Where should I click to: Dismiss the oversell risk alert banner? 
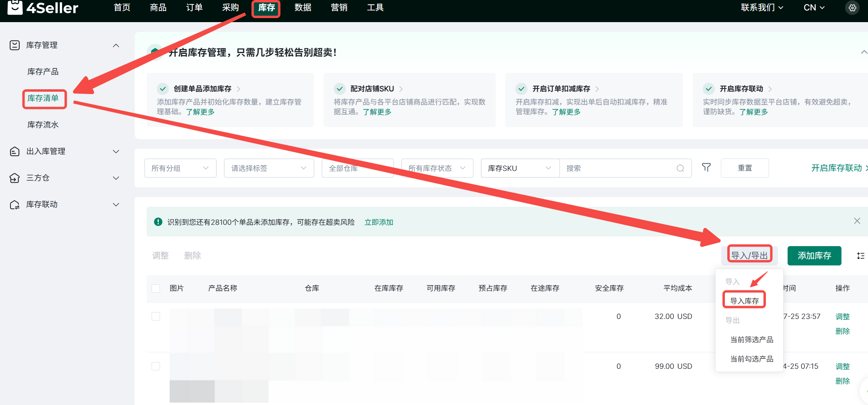(857, 221)
